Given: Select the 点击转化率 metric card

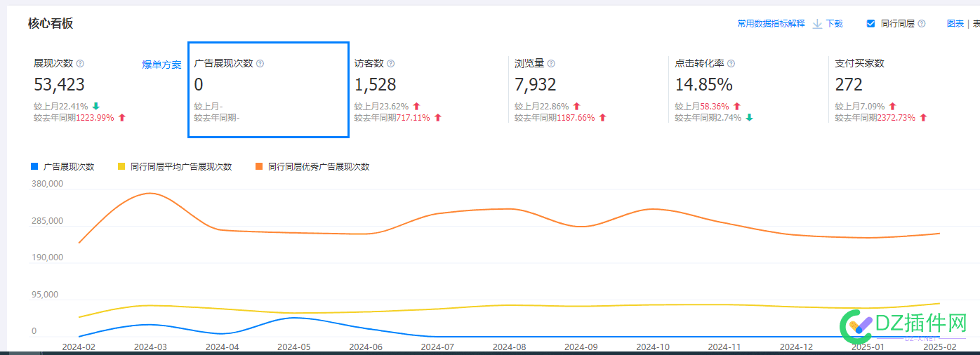Looking at the screenshot, I should tap(748, 89).
